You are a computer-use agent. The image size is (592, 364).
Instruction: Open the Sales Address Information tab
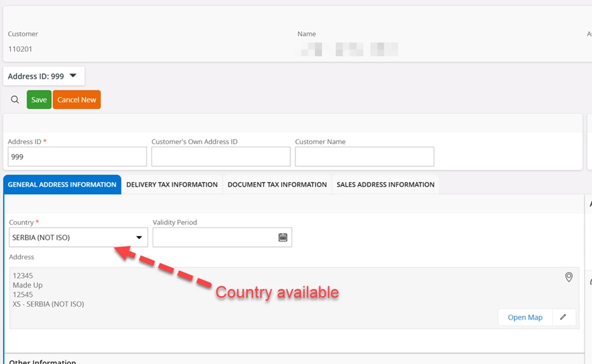pos(385,184)
